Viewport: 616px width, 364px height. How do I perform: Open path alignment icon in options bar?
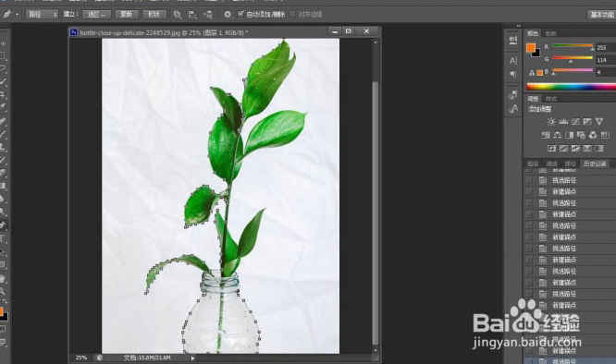pyautogui.click(x=192, y=15)
